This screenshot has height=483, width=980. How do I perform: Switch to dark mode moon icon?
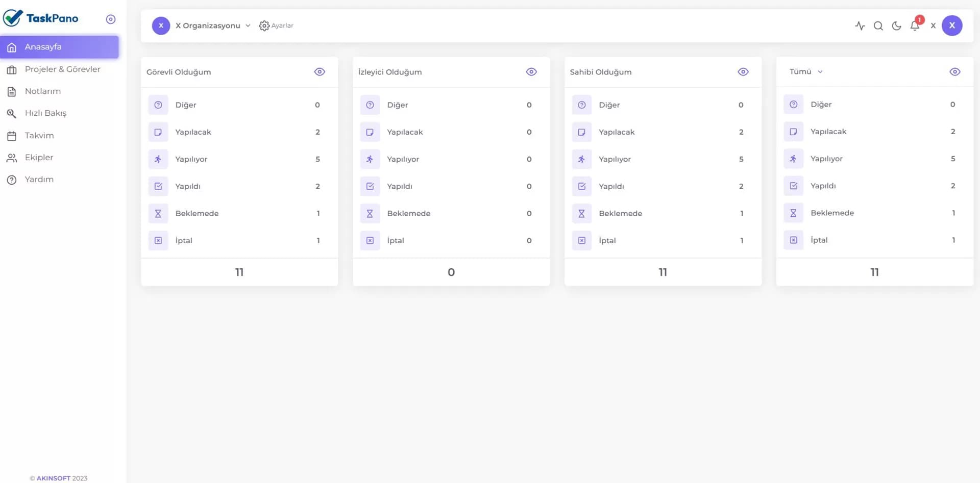[x=896, y=26]
